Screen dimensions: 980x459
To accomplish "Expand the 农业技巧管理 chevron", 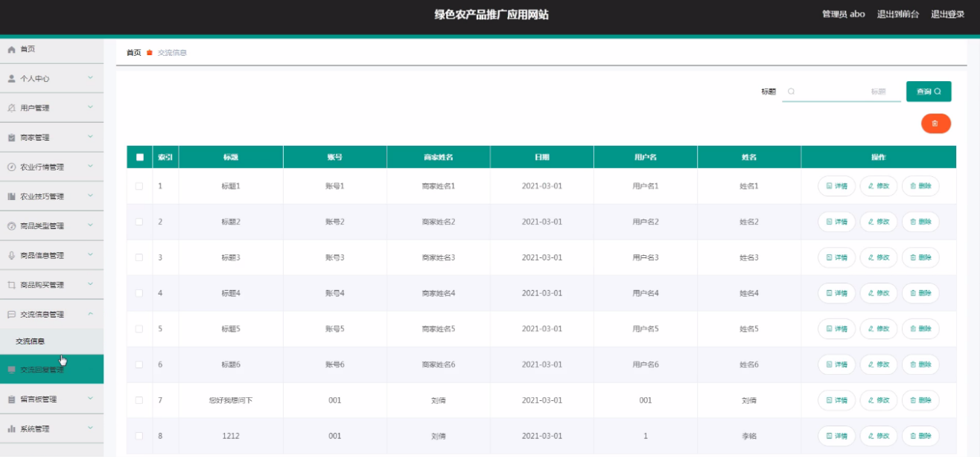I will point(90,196).
